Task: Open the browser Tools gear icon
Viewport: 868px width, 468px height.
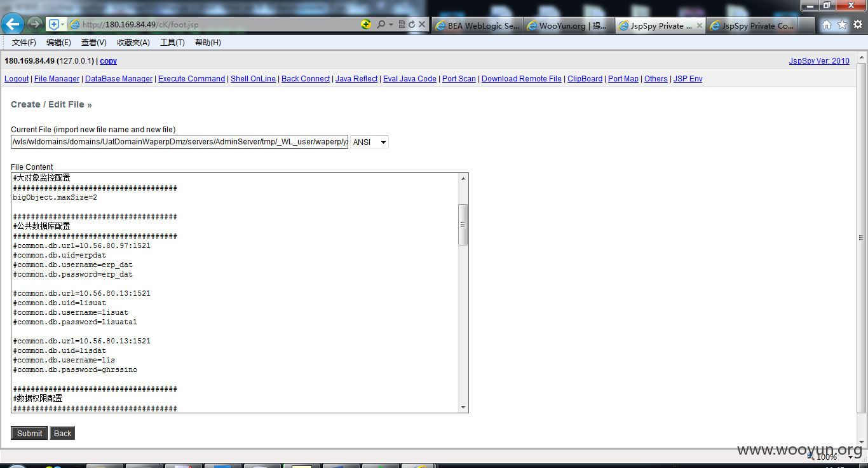Action: tap(858, 25)
